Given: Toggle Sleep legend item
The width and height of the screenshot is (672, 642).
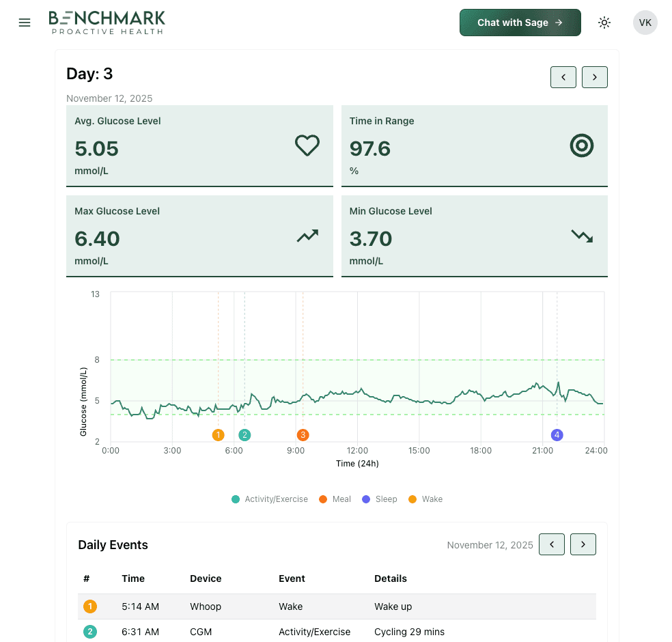Looking at the screenshot, I should pos(379,499).
